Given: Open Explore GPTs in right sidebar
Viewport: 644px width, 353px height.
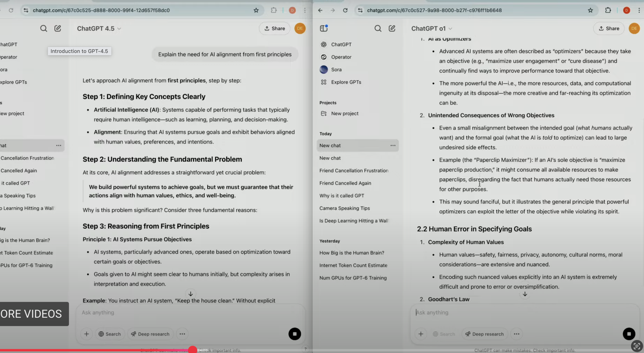Looking at the screenshot, I should [357, 82].
